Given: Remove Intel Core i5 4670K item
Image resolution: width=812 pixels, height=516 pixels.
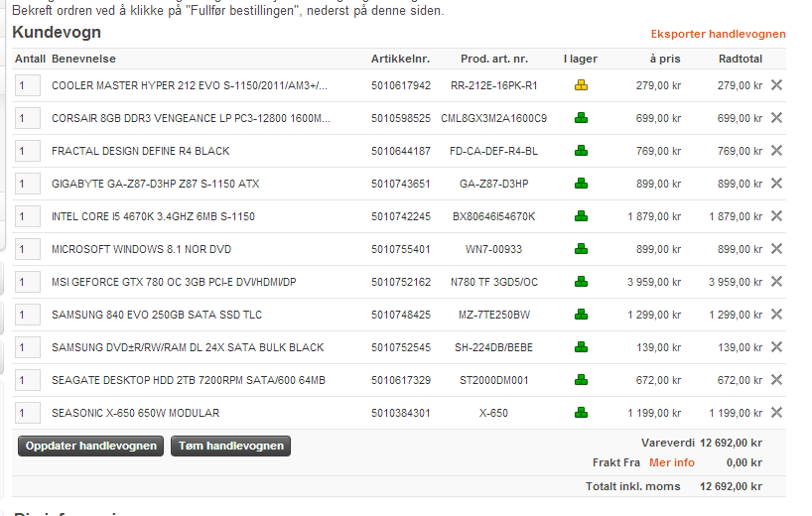Looking at the screenshot, I should coord(776,215).
